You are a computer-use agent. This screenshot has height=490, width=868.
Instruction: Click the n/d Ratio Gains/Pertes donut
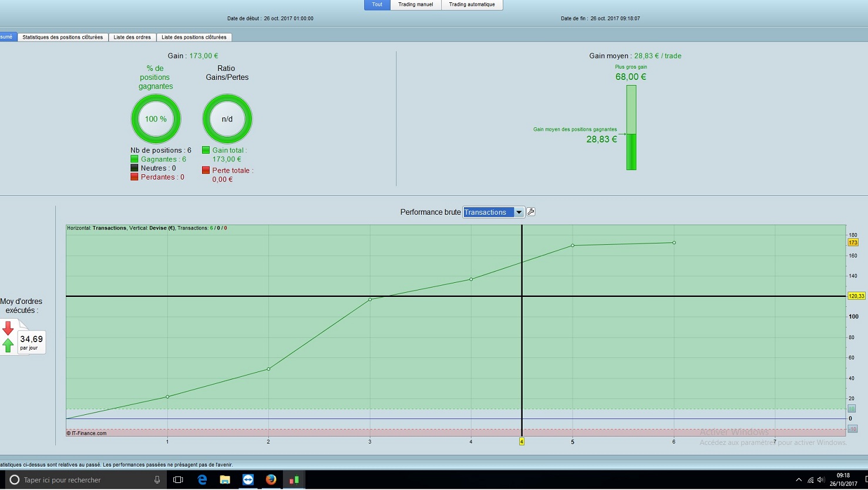pyautogui.click(x=227, y=119)
